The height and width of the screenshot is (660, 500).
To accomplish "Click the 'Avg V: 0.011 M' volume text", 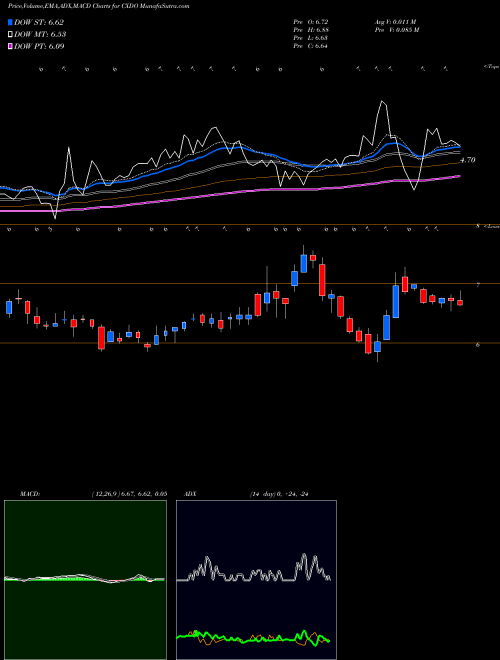I will pos(395,22).
